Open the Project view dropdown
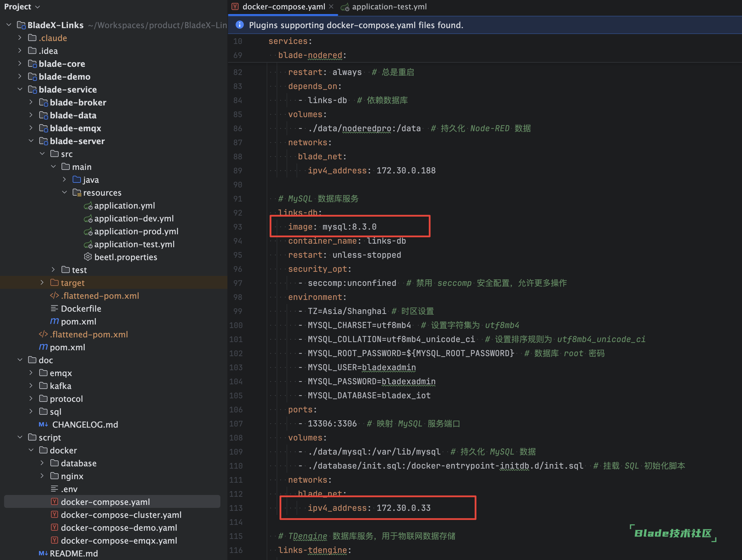 (x=38, y=7)
